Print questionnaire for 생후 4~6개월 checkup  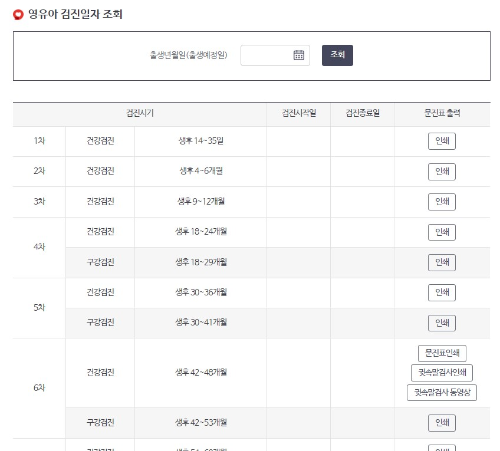(x=442, y=172)
